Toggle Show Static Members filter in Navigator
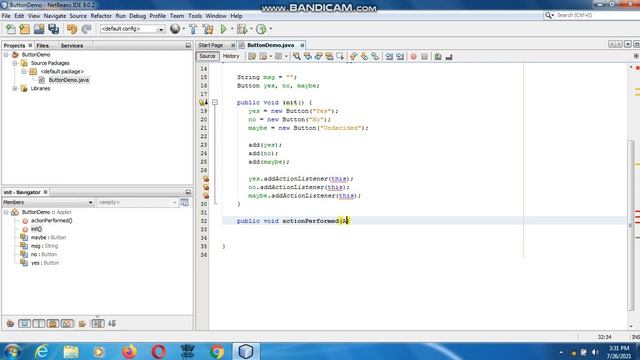 39,324
